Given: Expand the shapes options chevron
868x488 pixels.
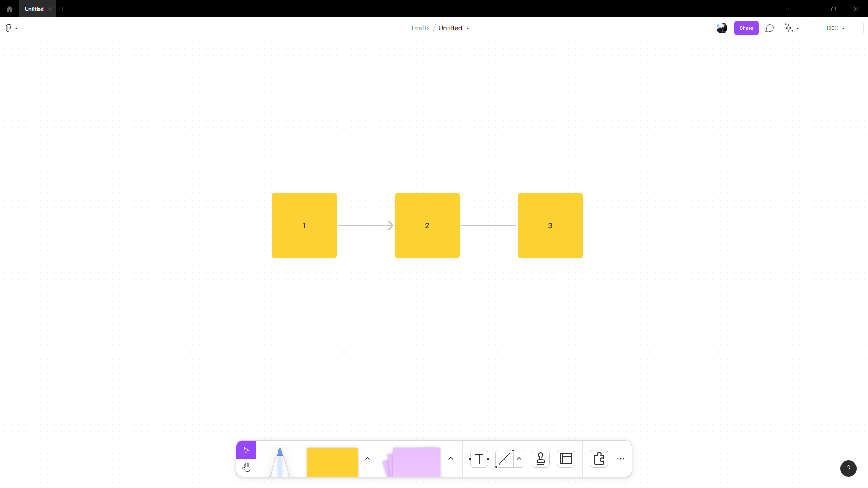Looking at the screenshot, I should 451,459.
